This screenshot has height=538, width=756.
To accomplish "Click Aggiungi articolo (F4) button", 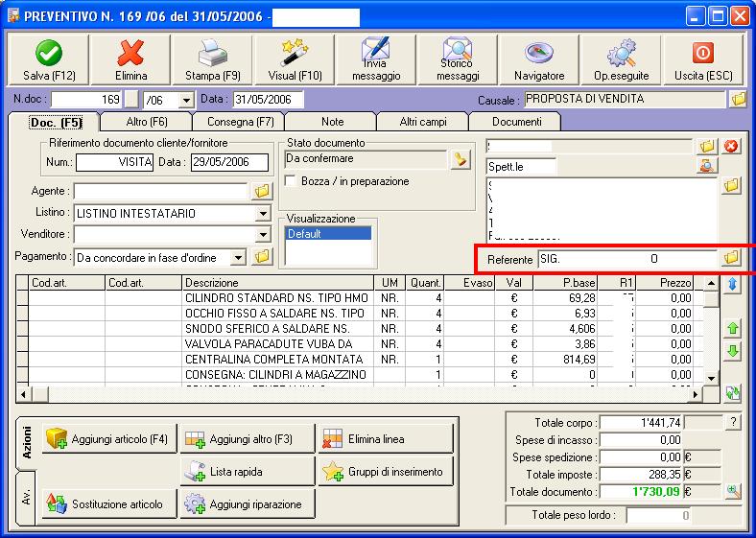I will (x=109, y=439).
